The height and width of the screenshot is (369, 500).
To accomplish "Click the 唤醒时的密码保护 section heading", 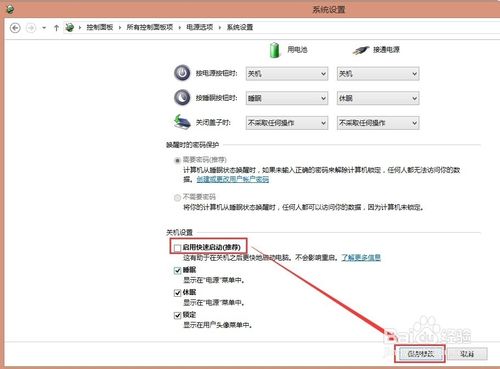I will point(192,145).
